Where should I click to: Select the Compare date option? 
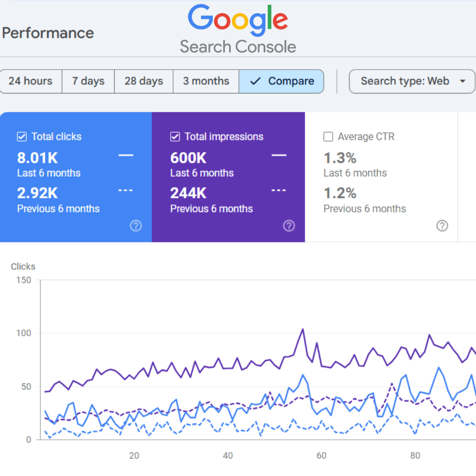click(x=281, y=82)
